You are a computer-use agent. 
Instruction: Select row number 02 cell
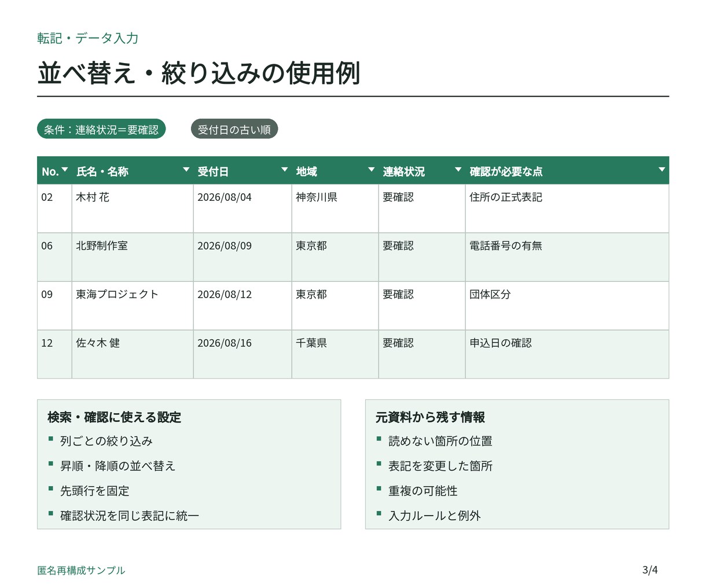tap(54, 208)
